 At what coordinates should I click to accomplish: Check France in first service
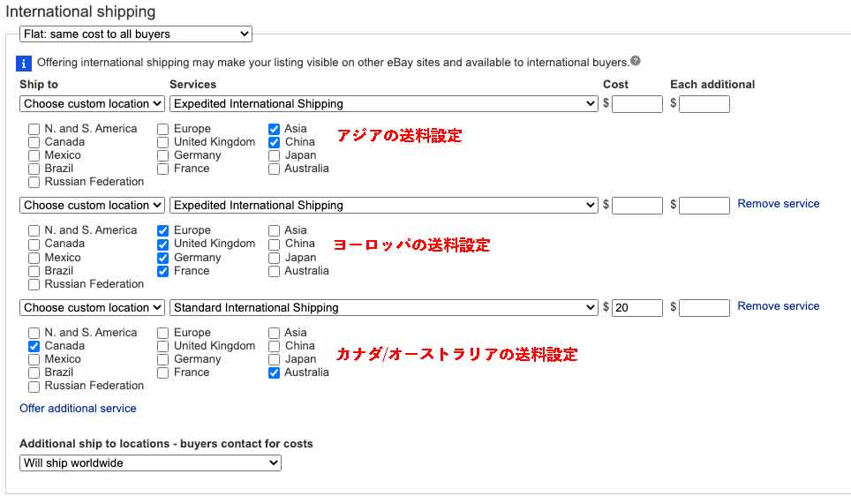point(162,169)
